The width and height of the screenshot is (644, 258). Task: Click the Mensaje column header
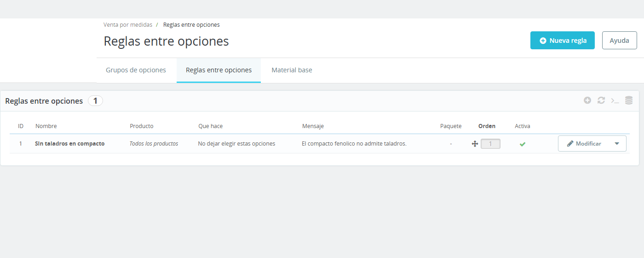click(x=313, y=126)
